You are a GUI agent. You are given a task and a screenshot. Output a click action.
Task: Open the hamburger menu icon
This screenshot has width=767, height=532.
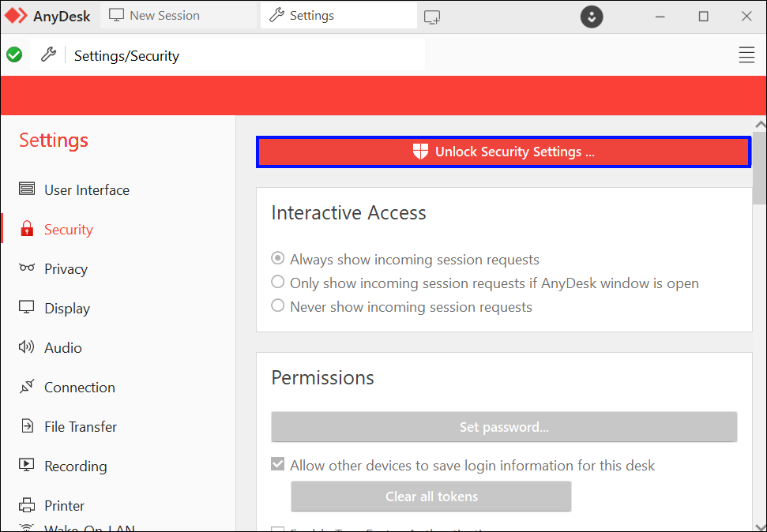[746, 54]
